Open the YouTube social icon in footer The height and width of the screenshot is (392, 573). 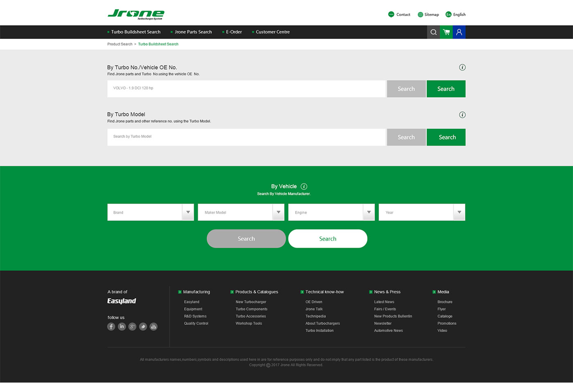[153, 327]
